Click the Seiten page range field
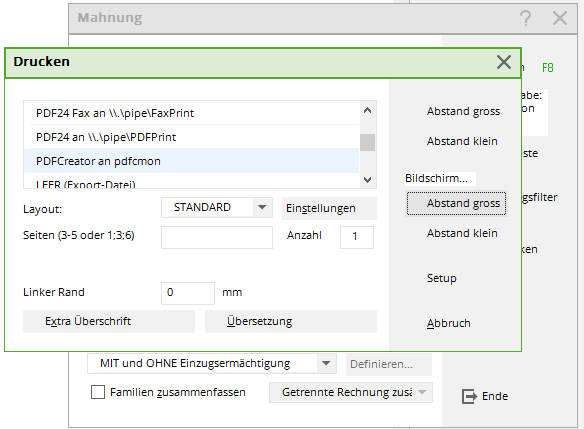 tap(217, 237)
